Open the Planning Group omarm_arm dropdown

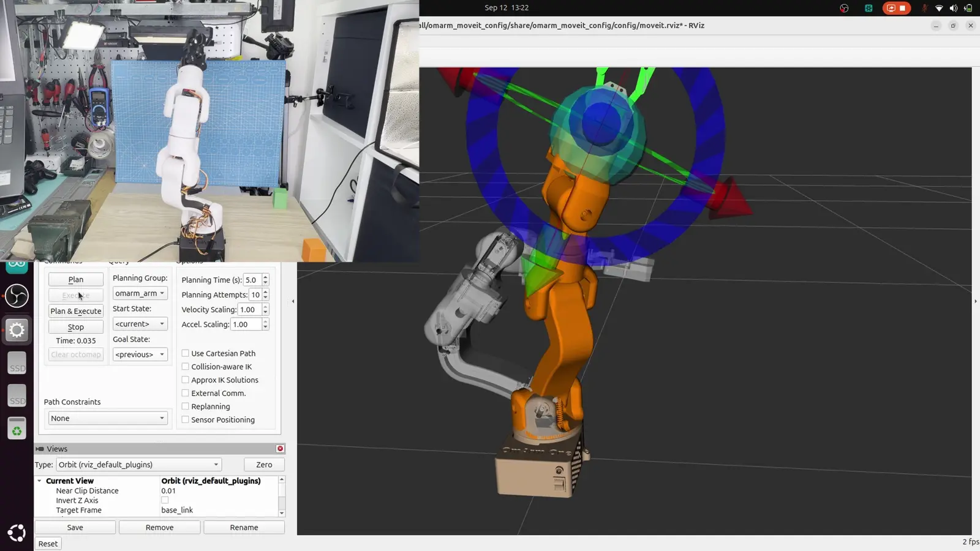pyautogui.click(x=140, y=293)
